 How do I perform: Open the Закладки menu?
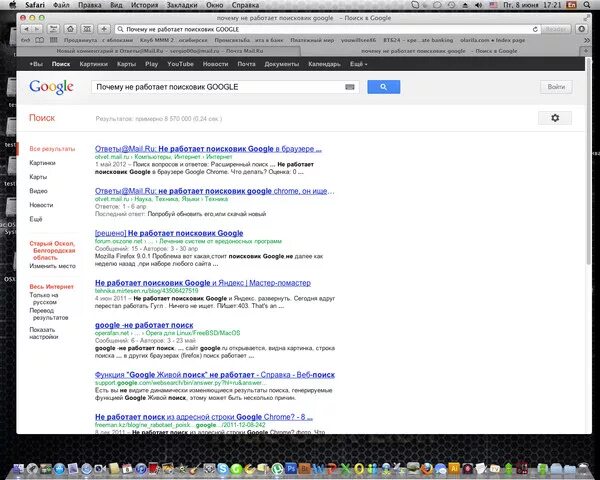tap(182, 5)
